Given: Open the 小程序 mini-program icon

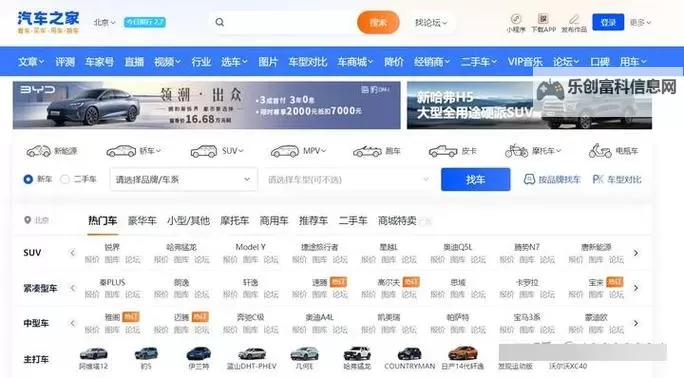Looking at the screenshot, I should pyautogui.click(x=516, y=19).
